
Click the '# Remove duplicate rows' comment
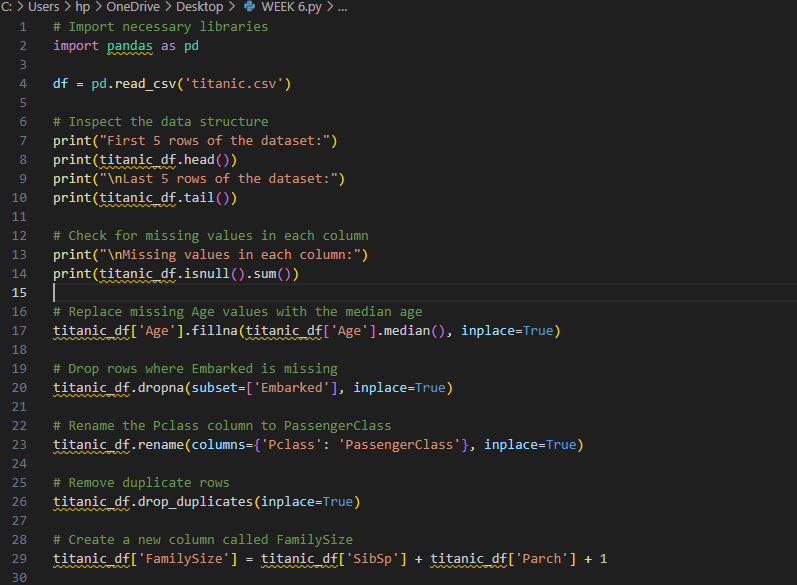click(141, 483)
